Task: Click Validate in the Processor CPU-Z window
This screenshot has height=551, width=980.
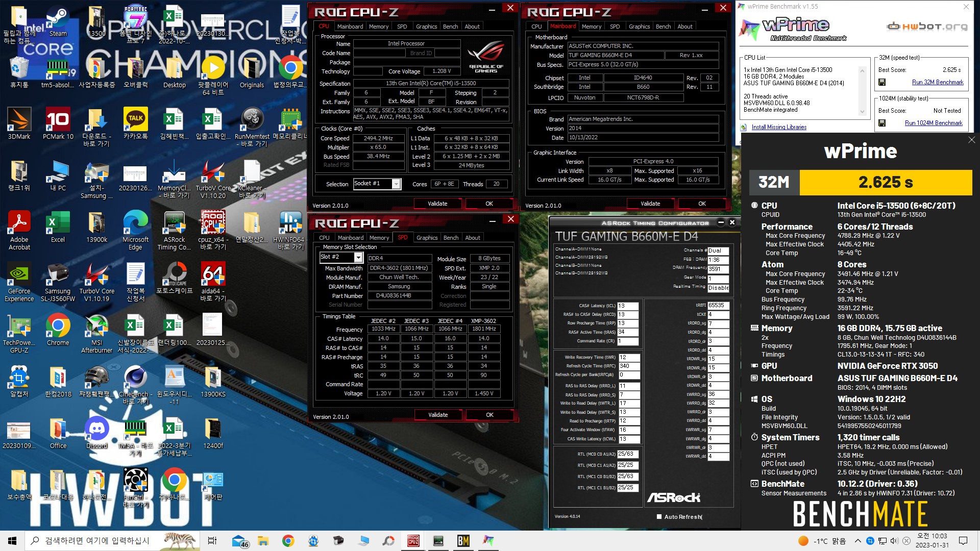Action: [x=437, y=204]
